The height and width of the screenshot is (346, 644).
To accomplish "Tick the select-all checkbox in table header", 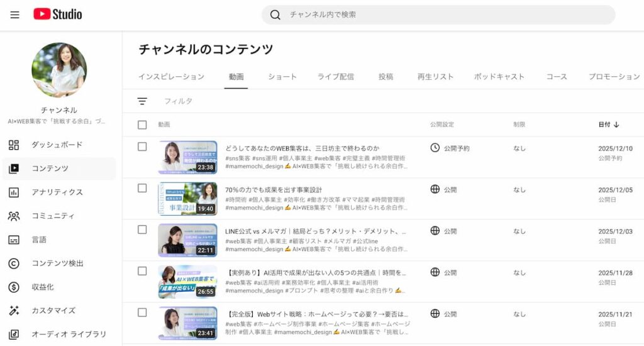I will [142, 125].
